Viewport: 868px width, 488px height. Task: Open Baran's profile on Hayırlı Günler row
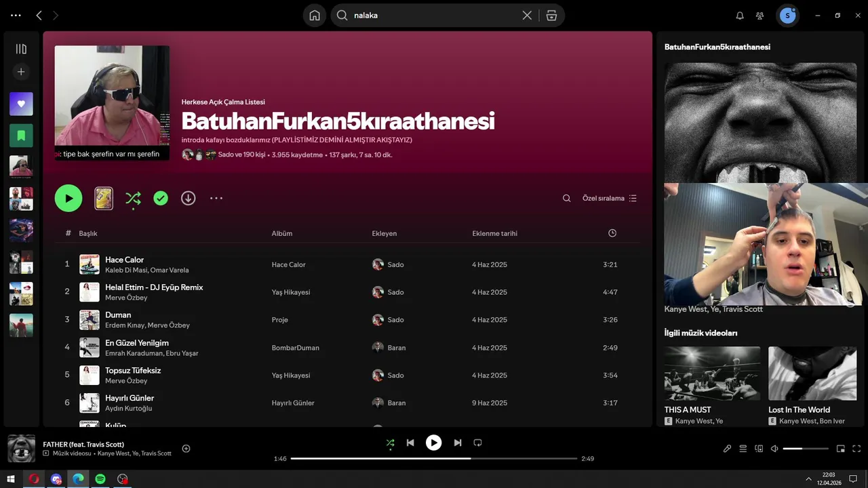(397, 403)
